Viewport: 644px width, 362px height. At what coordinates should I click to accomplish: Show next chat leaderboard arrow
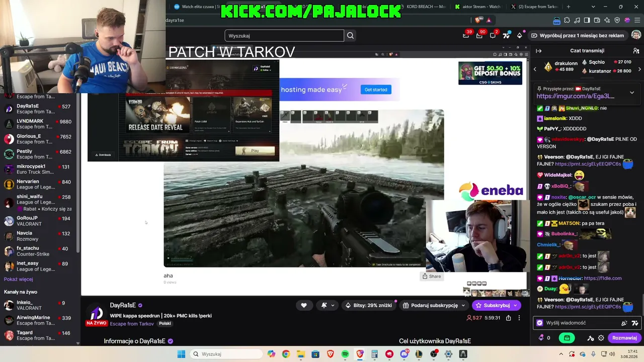639,69
